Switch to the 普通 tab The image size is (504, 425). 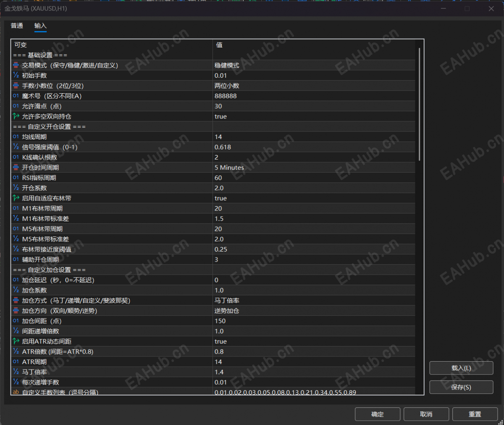[x=17, y=26]
